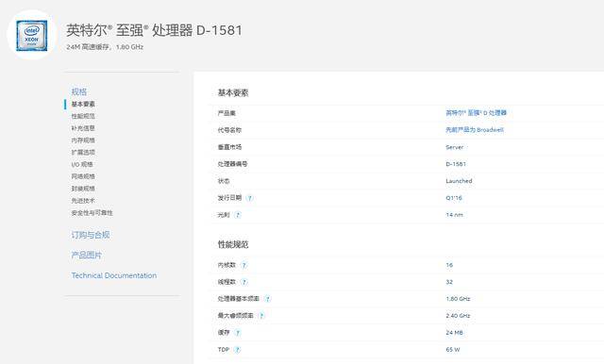Click the 处理器基本频率 row label
This screenshot has width=604, height=364.
239,299
